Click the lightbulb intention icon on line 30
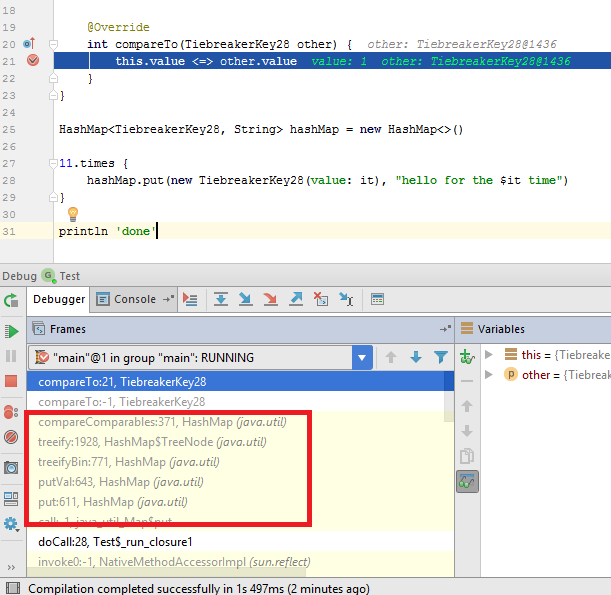The image size is (611, 595). coord(72,214)
